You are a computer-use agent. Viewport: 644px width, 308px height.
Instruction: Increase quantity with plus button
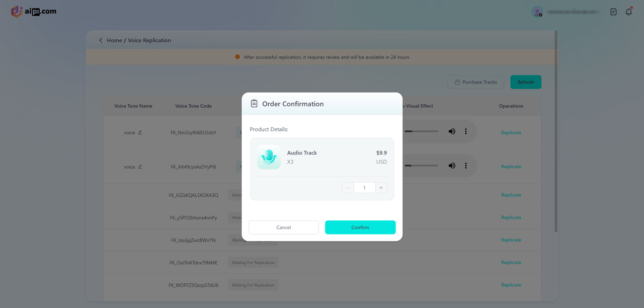point(381,188)
